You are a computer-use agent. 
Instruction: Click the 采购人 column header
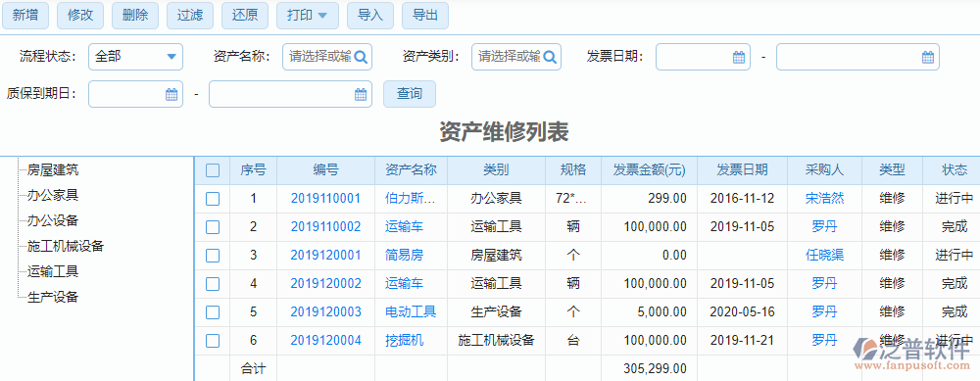point(824,169)
